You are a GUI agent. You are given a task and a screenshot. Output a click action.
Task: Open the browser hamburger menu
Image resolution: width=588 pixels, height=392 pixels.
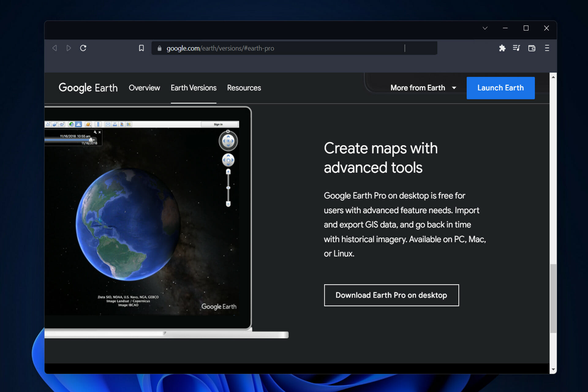point(547,48)
